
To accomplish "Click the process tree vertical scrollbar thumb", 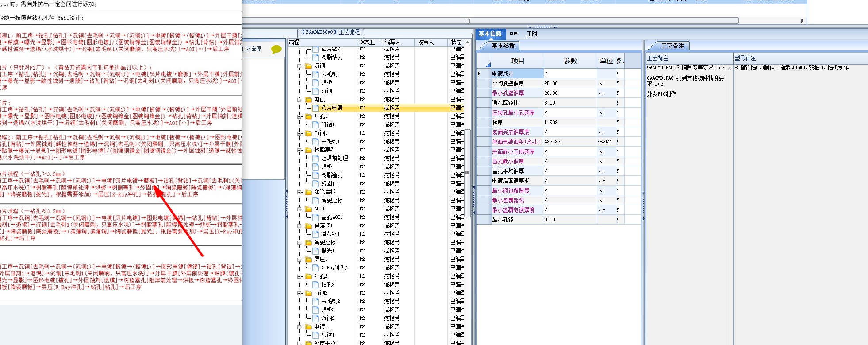I will point(467,173).
